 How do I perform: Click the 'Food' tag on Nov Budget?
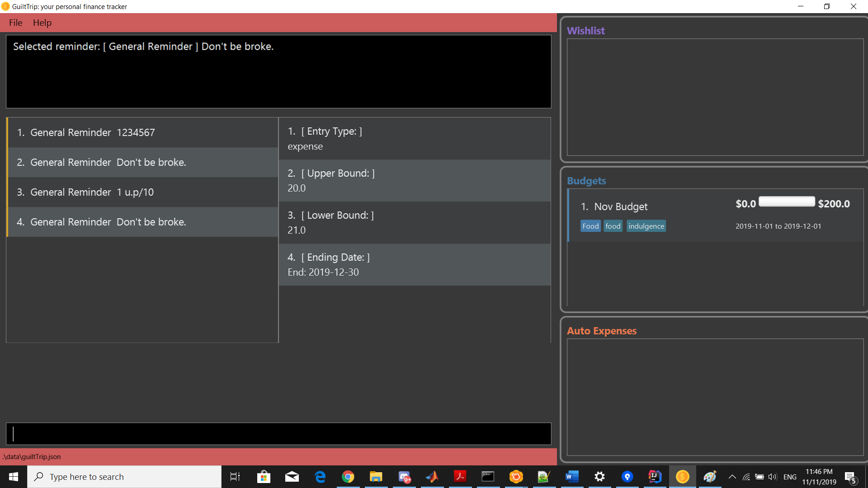coord(589,226)
